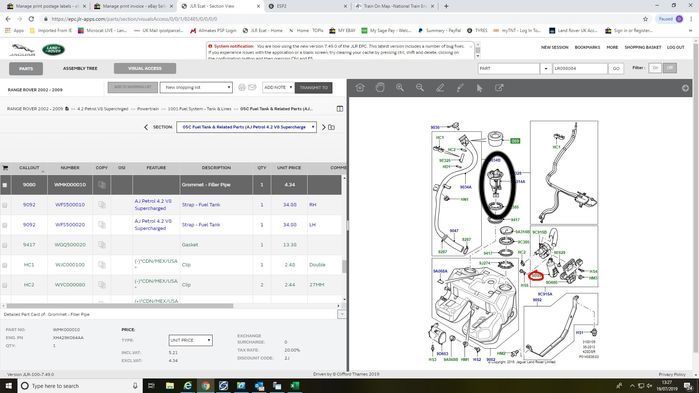Expand the Section selector dropdown
The height and width of the screenshot is (393, 699).
pos(246,127)
